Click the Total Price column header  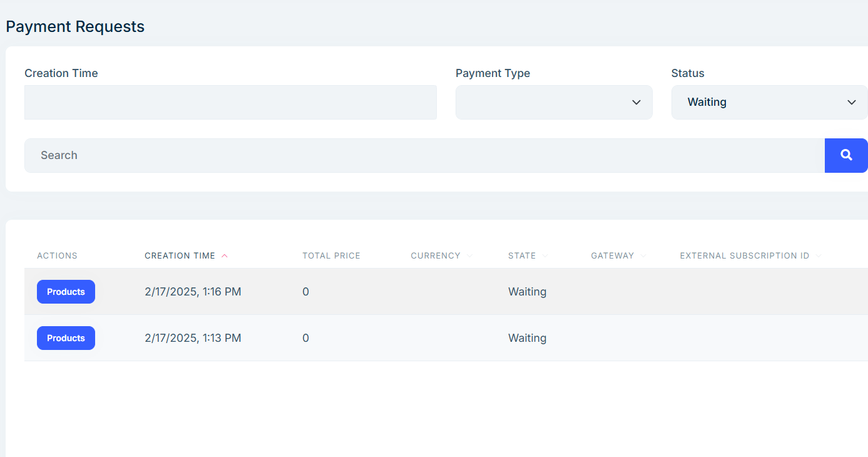(331, 256)
